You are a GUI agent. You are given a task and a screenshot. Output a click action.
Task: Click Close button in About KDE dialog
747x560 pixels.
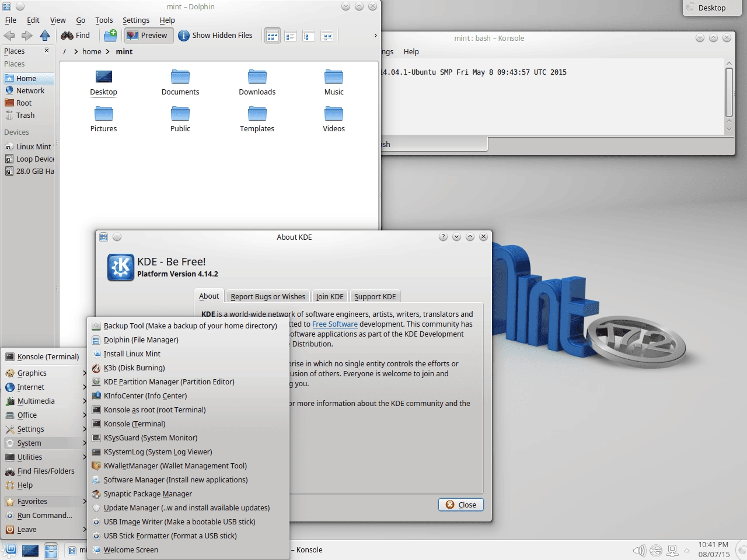click(461, 505)
